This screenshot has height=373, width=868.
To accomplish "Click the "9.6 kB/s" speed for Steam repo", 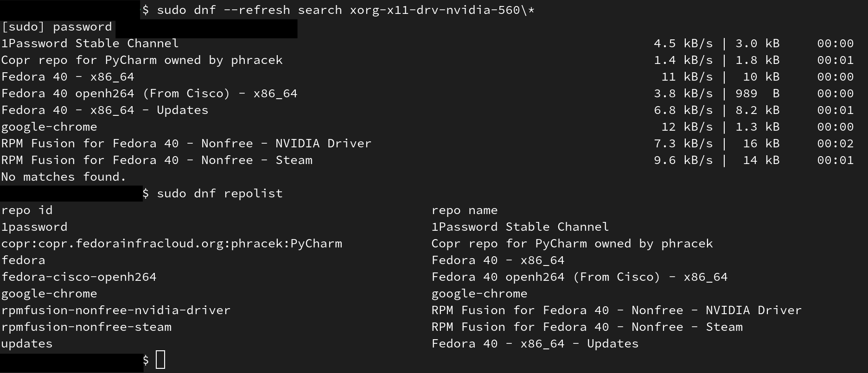I will coord(683,160).
